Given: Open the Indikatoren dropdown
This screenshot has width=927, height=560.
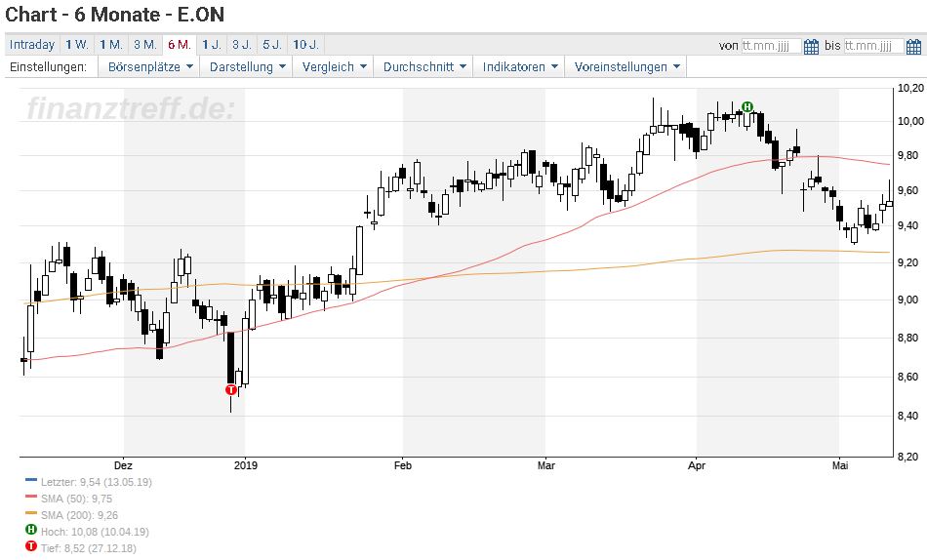Looking at the screenshot, I should (x=520, y=66).
